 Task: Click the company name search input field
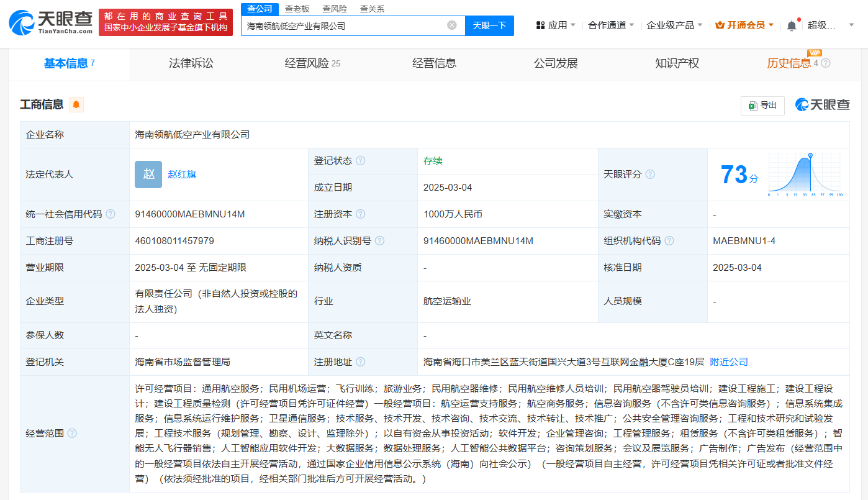[341, 25]
